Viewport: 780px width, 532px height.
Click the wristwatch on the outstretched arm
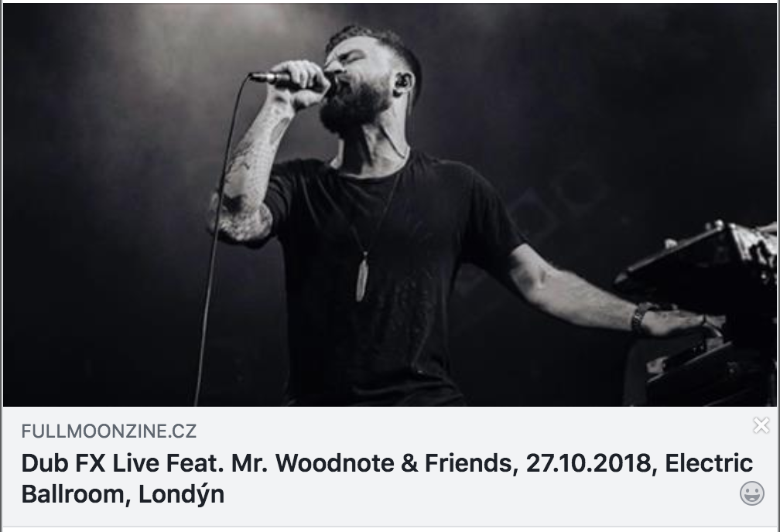[x=641, y=317]
